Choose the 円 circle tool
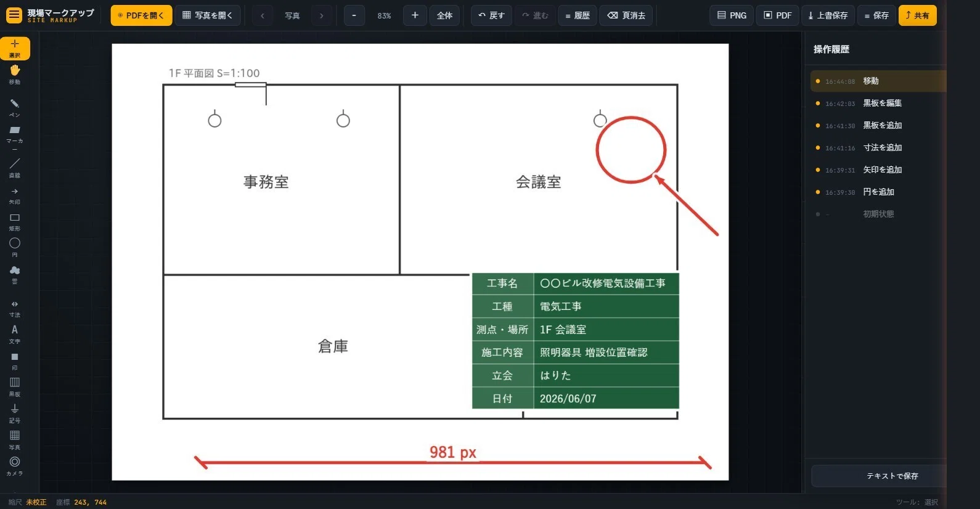 point(15,248)
